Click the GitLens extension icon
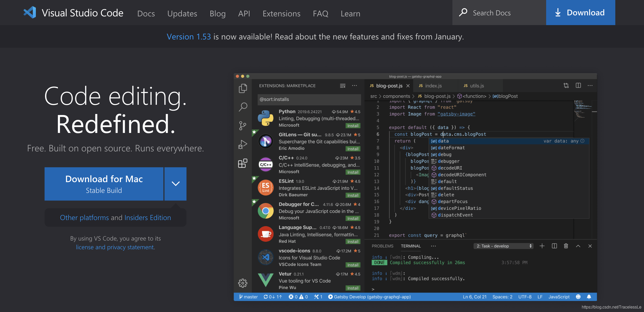Viewport: 644px width, 312px height. [x=266, y=141]
